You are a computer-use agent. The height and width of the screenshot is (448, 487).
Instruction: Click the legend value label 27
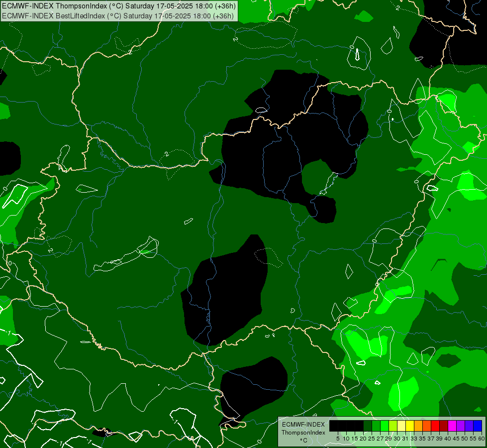pyautogui.click(x=380, y=439)
